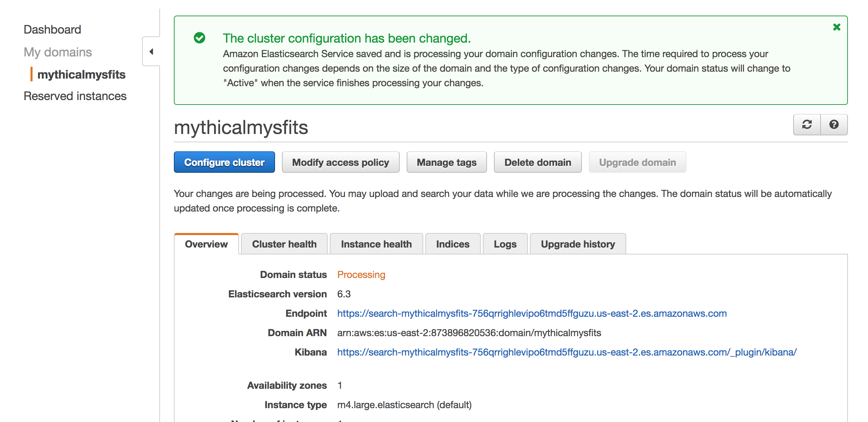Click the green success checkmark icon
Viewport: 868px width, 422px height.
pos(200,38)
